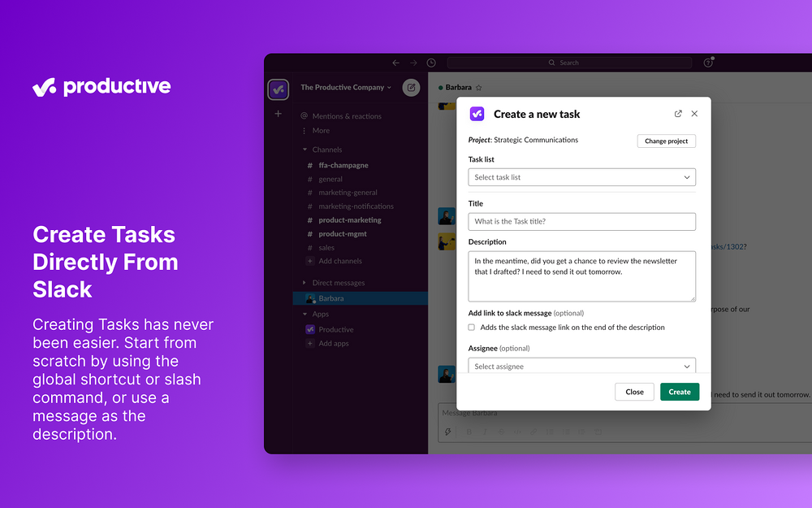Open history clock icon in top bar

pyautogui.click(x=431, y=63)
